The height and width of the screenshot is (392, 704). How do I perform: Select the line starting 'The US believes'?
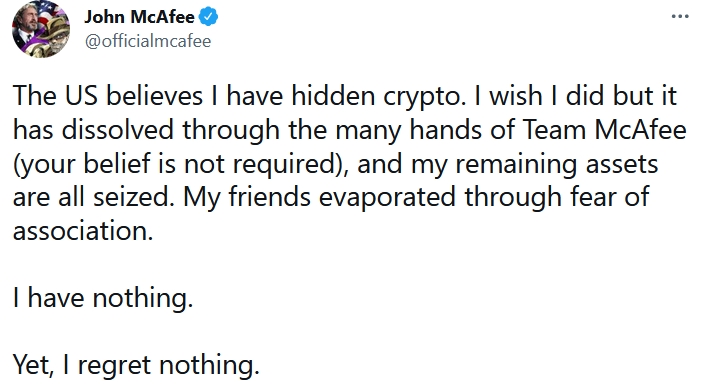[x=345, y=96]
